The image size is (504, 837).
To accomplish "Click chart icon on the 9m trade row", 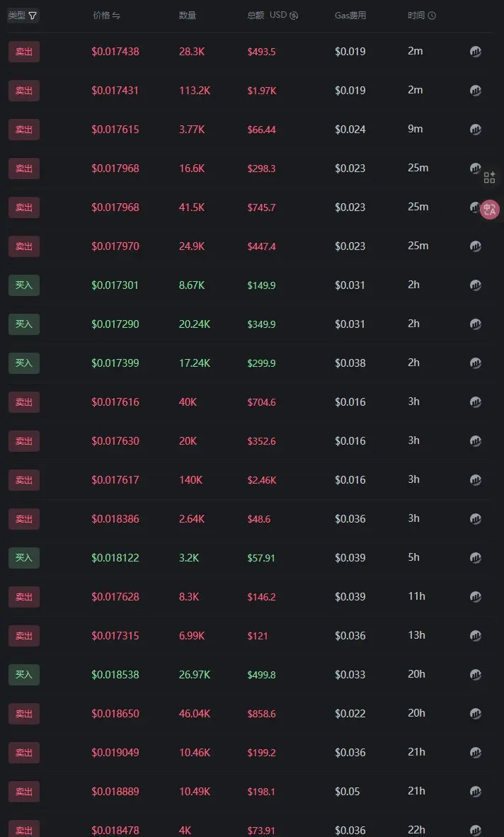I will pos(476,130).
